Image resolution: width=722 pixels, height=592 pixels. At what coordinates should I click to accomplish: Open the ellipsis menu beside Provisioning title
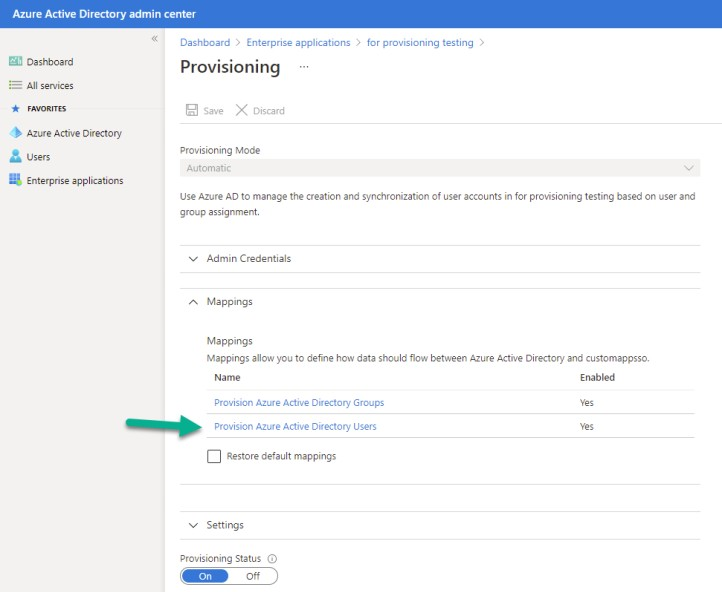point(304,67)
